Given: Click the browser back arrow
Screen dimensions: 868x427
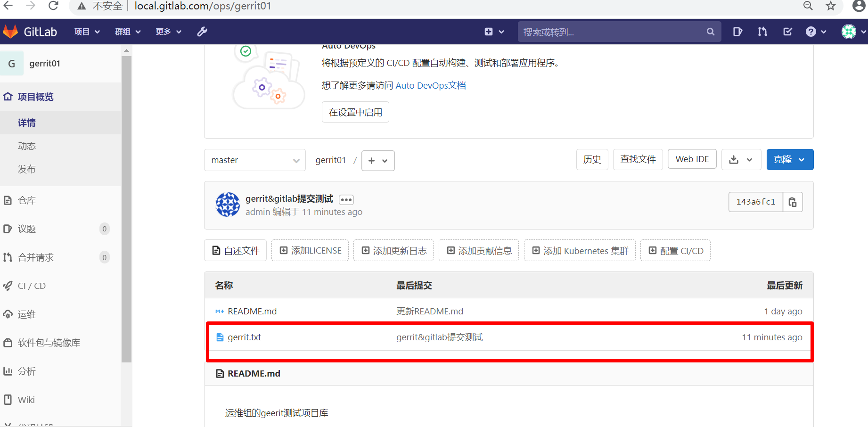Looking at the screenshot, I should click(8, 6).
